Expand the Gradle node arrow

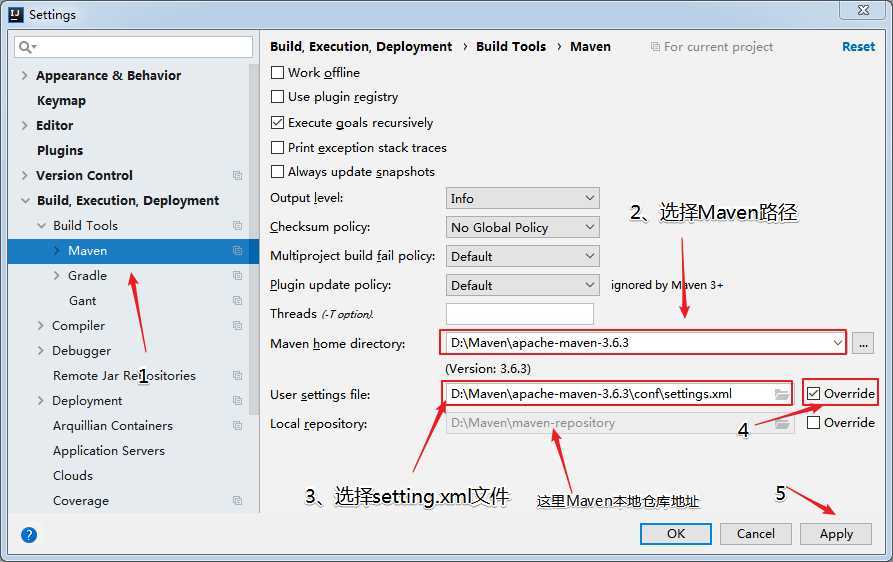coord(56,276)
